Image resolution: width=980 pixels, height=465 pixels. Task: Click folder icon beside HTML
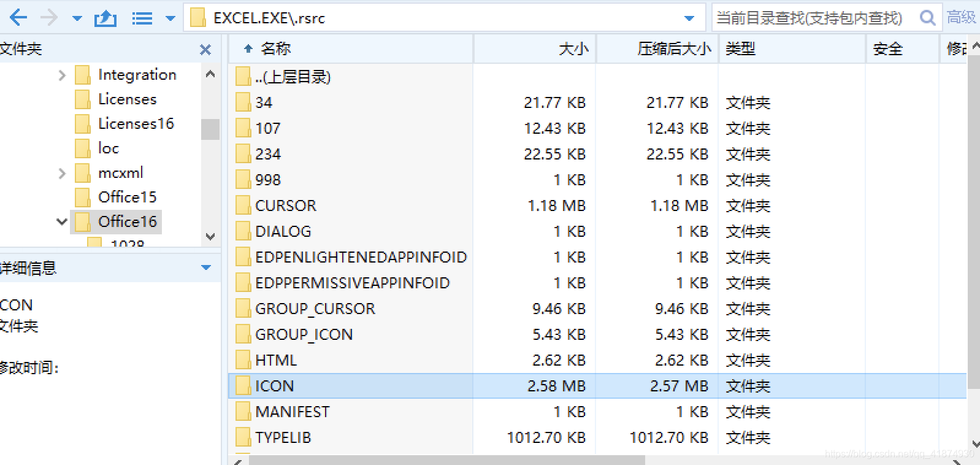click(243, 360)
